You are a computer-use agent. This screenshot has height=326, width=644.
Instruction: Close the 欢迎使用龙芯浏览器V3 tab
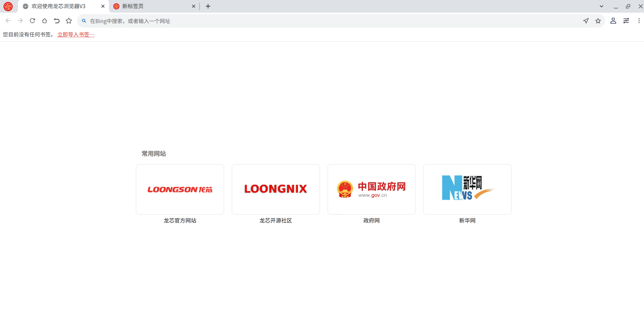click(103, 6)
